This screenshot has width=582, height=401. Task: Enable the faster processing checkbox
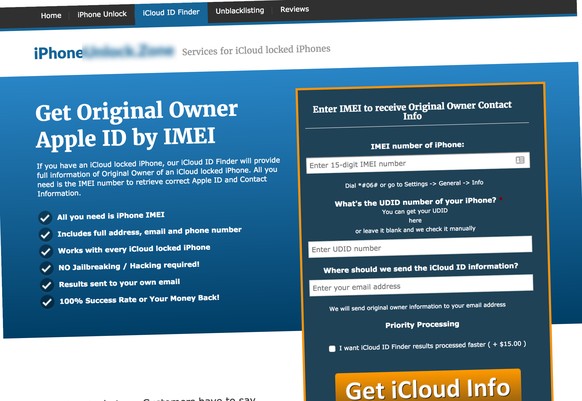click(332, 348)
